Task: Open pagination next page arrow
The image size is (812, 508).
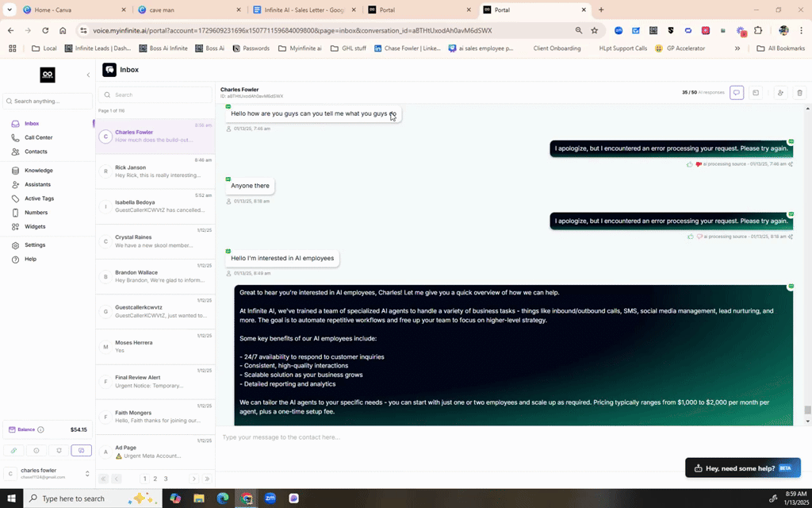Action: [x=193, y=479]
